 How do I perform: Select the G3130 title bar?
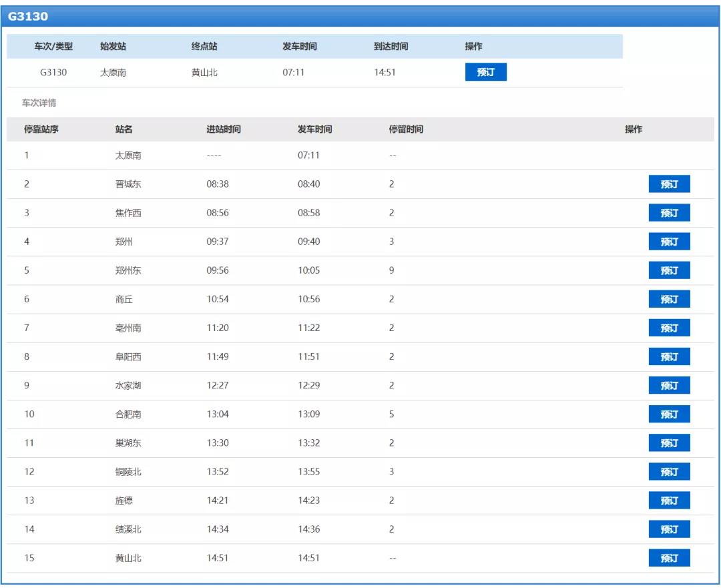click(x=360, y=16)
